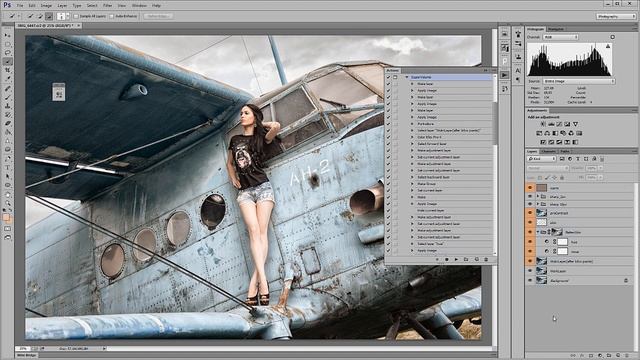Image resolution: width=640 pixels, height=360 pixels.
Task: Add a Levels adjustment
Action: [551, 124]
